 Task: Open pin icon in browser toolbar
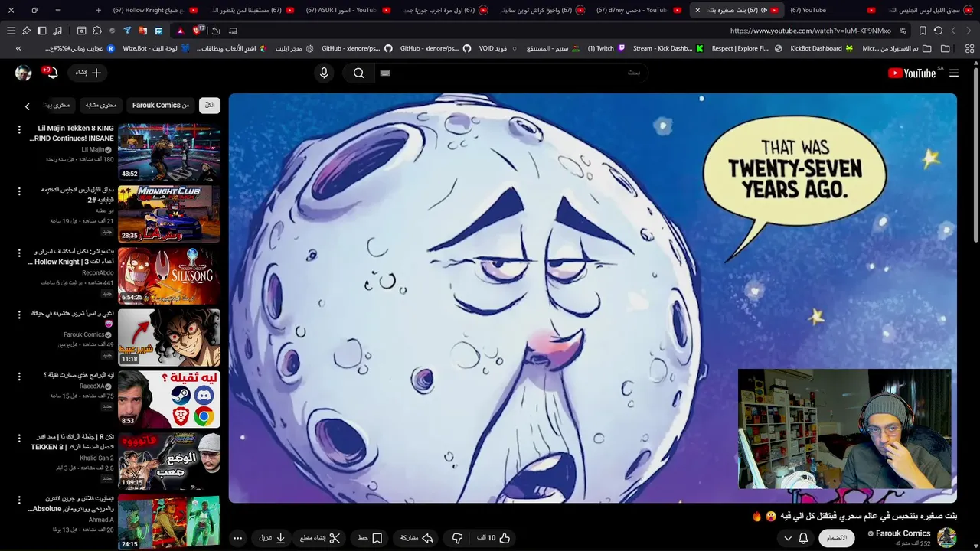pyautogui.click(x=26, y=31)
